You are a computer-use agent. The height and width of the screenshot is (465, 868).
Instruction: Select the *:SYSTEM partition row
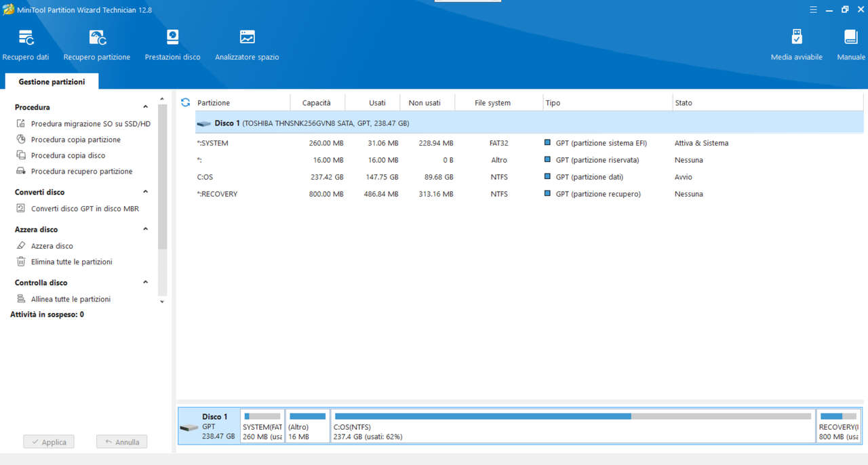click(x=529, y=143)
